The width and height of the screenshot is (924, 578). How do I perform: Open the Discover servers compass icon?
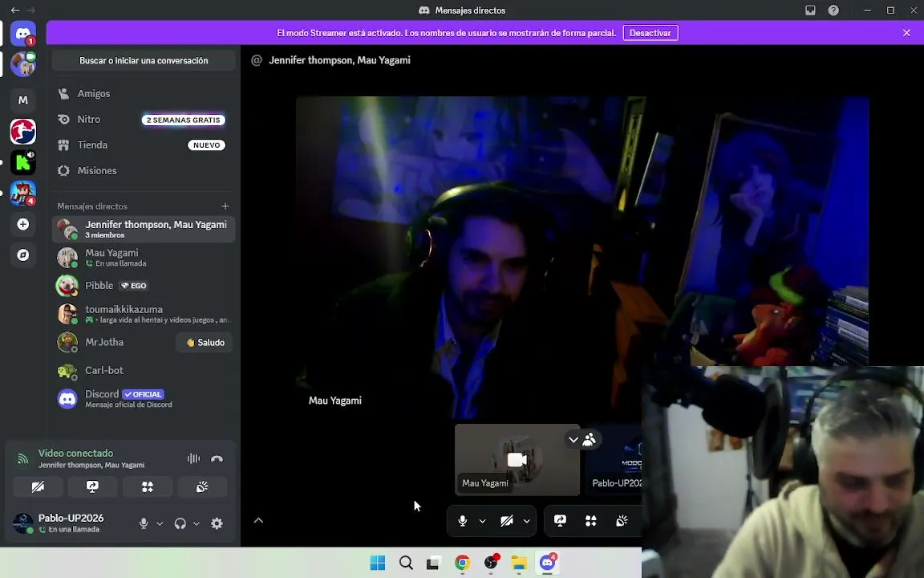pos(23,254)
